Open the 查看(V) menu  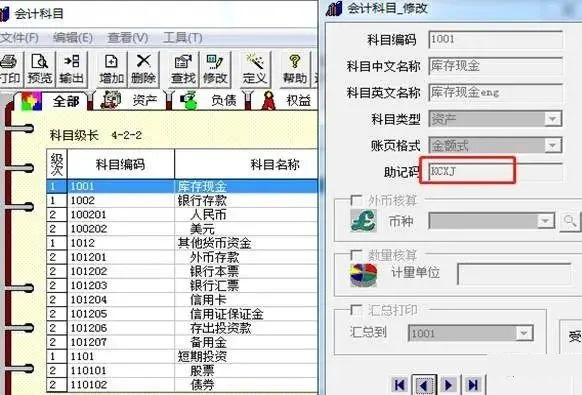point(128,37)
